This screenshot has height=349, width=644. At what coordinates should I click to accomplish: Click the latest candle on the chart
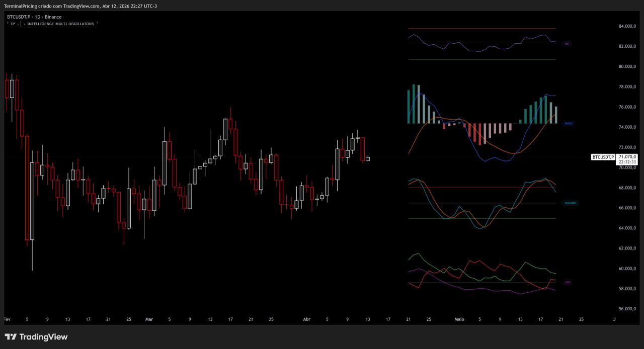coord(368,159)
